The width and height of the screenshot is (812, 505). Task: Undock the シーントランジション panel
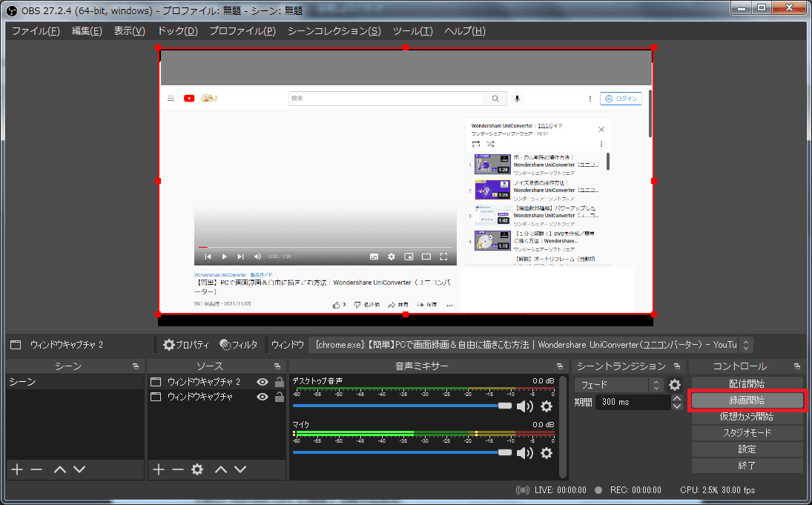(x=677, y=366)
